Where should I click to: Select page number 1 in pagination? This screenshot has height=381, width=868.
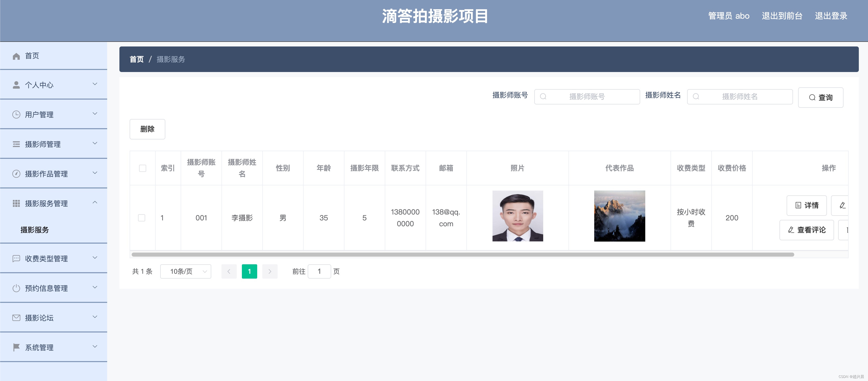pos(249,271)
